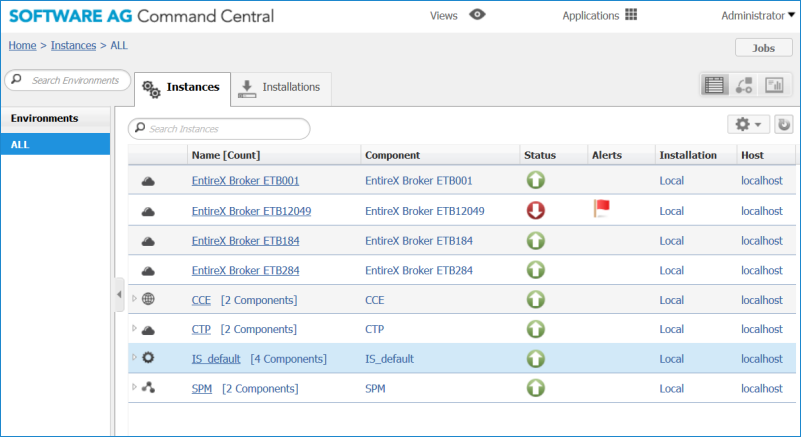Viewport: 801px width, 437px height.
Task: Click the globe icon of CCE row
Action: point(148,299)
